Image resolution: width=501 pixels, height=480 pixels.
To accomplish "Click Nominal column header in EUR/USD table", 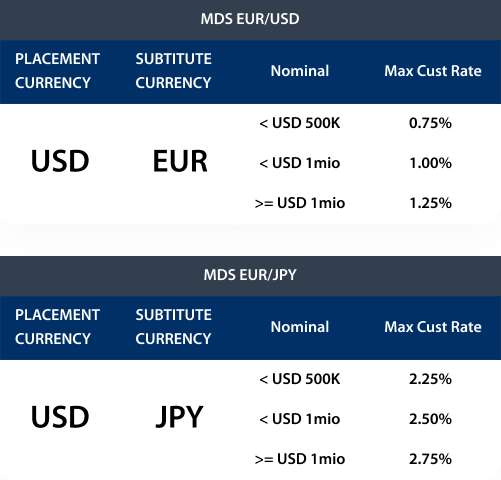I will 300,71.
